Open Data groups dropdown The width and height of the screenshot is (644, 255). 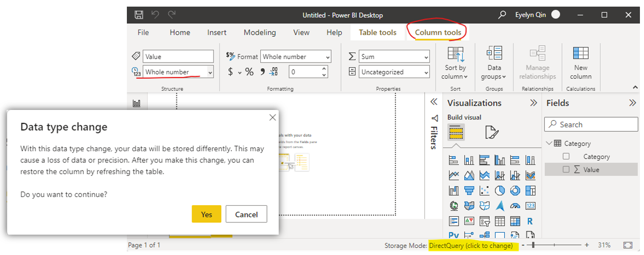[x=494, y=65]
